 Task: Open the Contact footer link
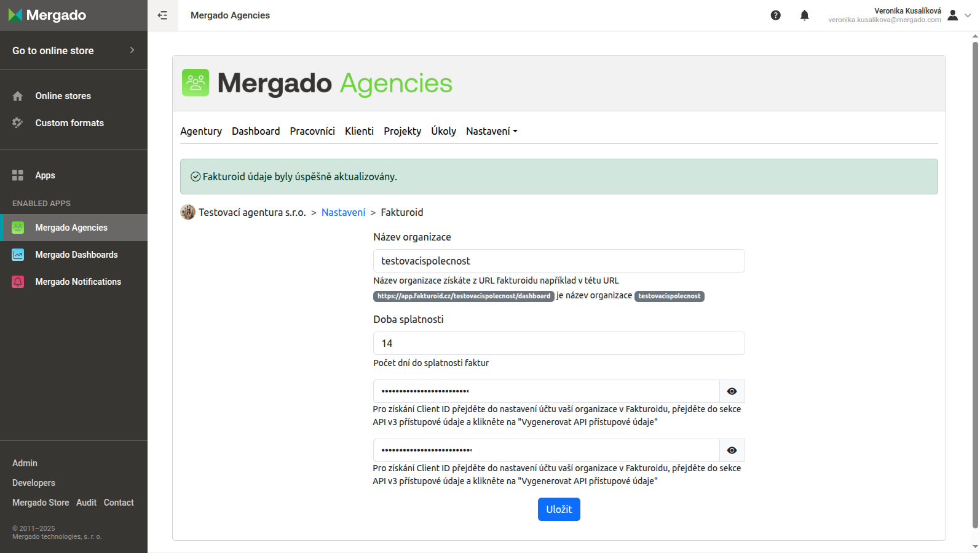[119, 503]
